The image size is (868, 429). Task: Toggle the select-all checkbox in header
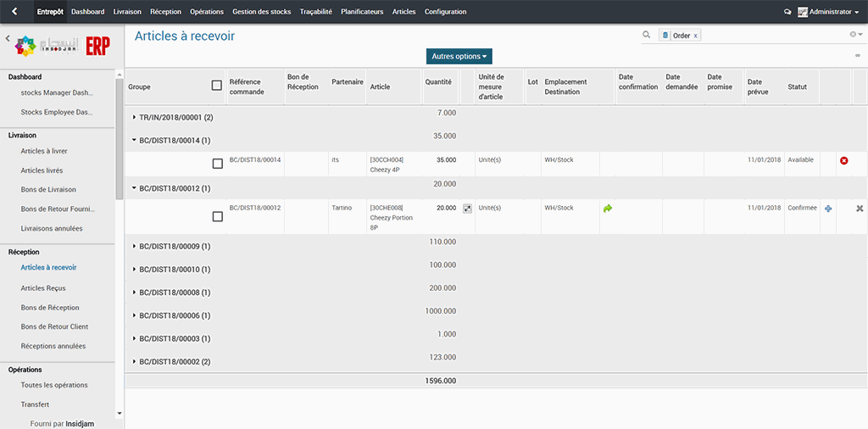[x=217, y=86]
